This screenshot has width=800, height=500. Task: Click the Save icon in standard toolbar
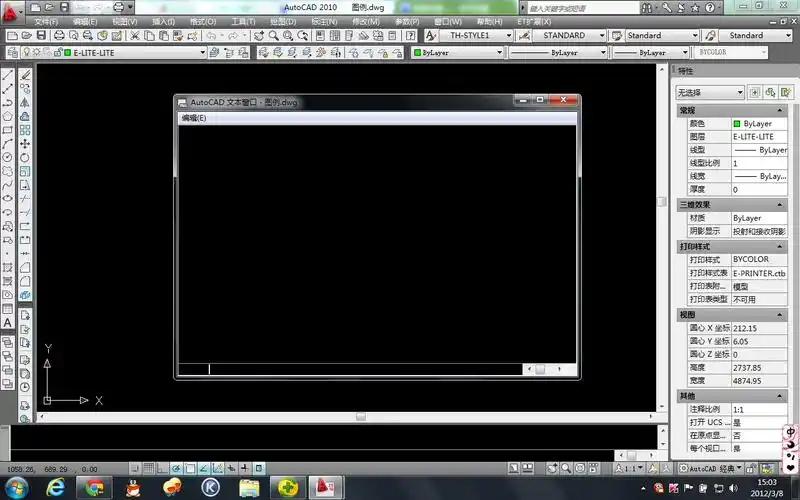[41, 35]
